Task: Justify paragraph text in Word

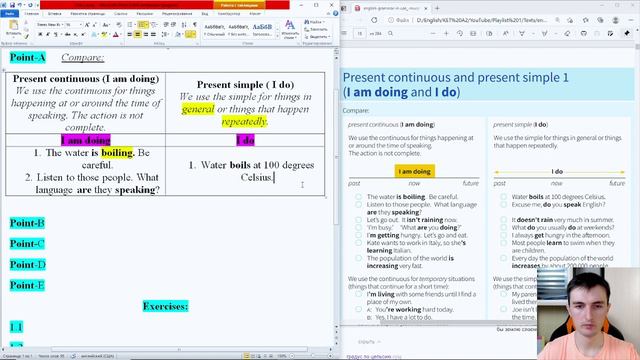Action: click(x=153, y=35)
